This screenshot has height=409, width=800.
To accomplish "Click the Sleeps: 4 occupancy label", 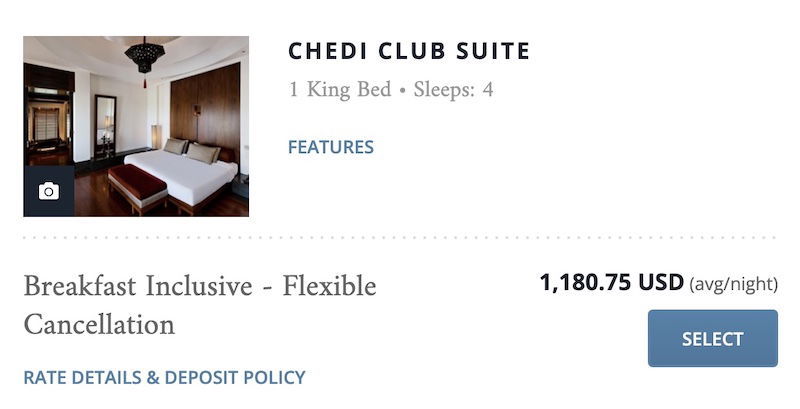I will point(453,89).
